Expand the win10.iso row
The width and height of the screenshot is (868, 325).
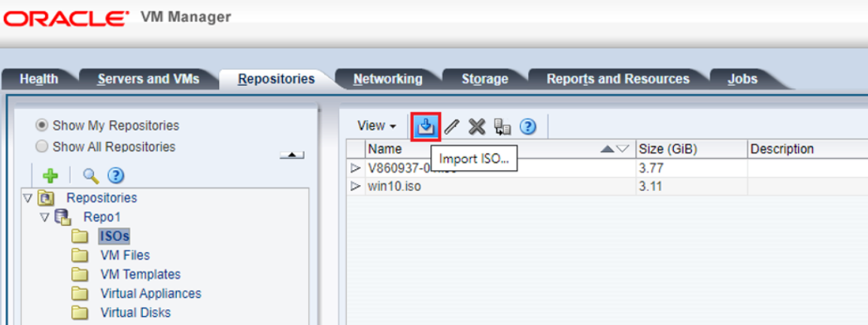coord(356,187)
